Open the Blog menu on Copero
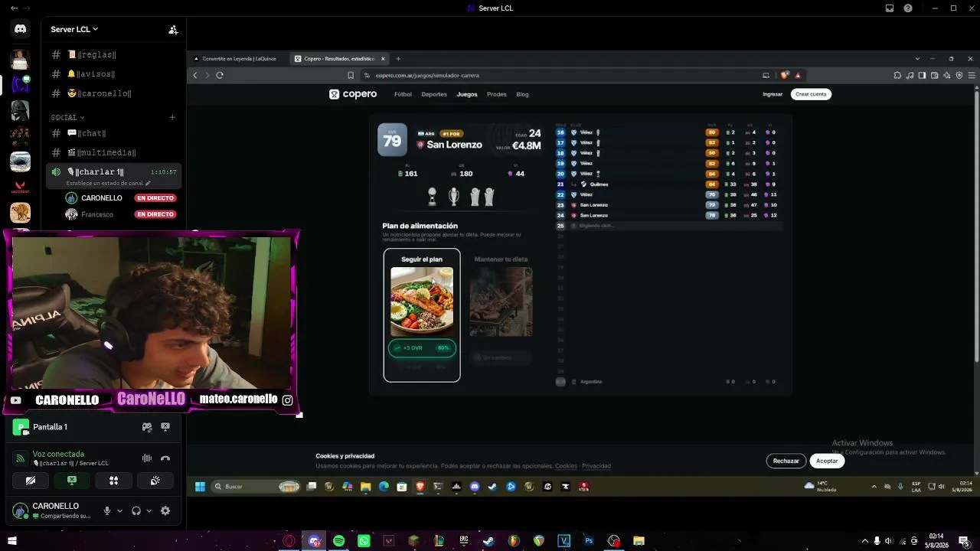The width and height of the screenshot is (980, 551). pyautogui.click(x=522, y=94)
